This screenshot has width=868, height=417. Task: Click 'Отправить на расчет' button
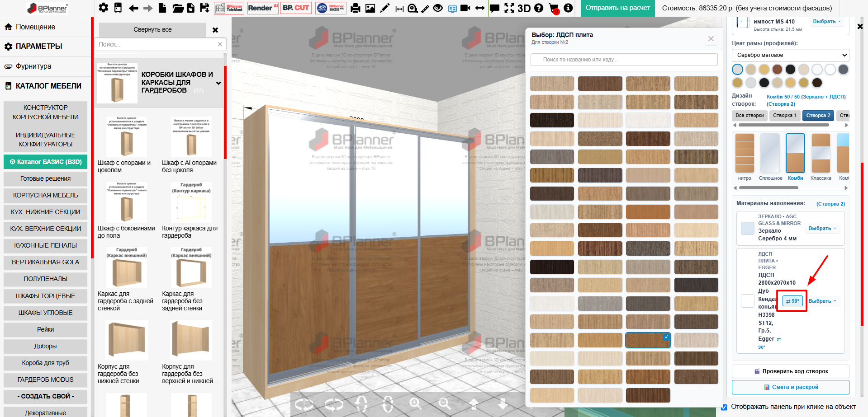click(617, 8)
